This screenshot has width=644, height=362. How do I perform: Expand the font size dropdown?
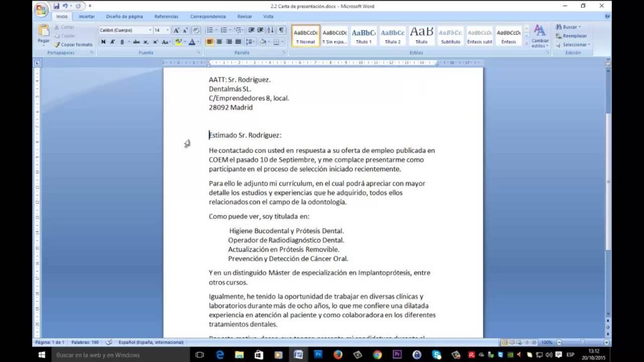click(167, 30)
